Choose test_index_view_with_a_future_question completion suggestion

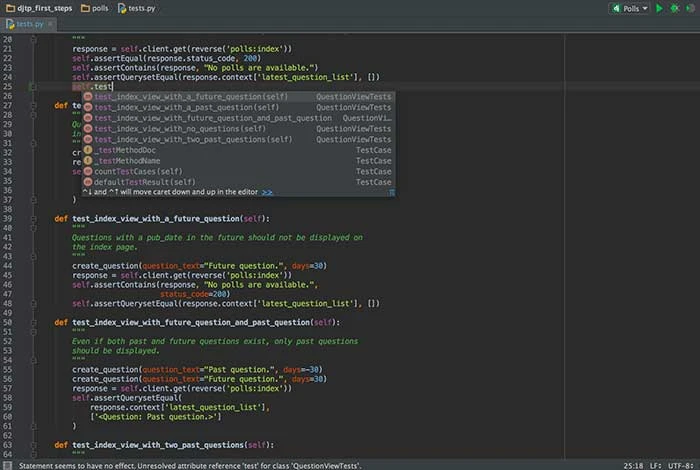pyautogui.click(x=238, y=96)
